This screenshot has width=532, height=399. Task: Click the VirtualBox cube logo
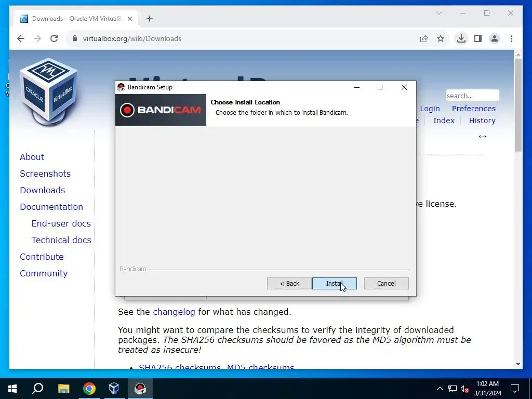48,91
